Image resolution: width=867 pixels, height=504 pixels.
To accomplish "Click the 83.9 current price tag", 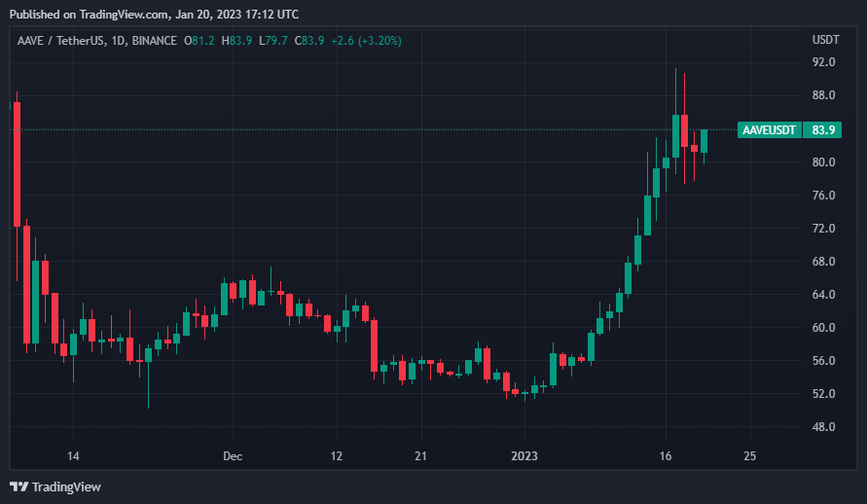I will [823, 129].
